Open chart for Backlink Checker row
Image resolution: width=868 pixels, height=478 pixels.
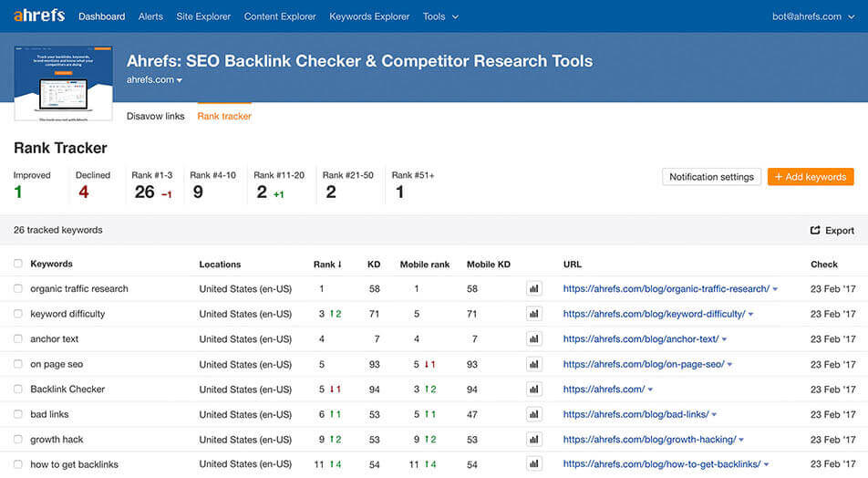533,389
